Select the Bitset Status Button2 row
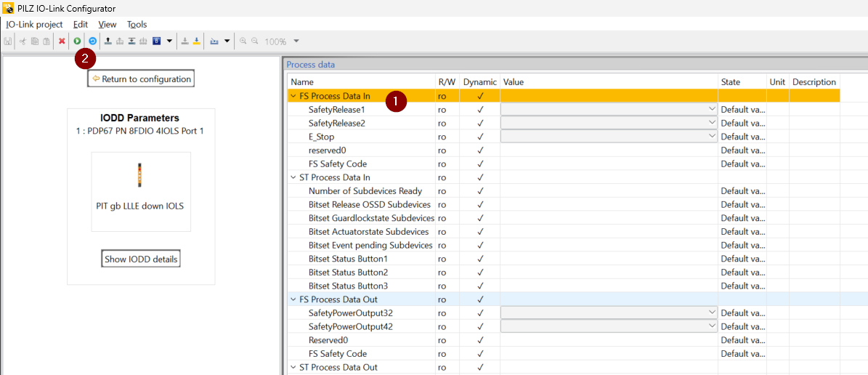868x375 pixels. (x=564, y=273)
